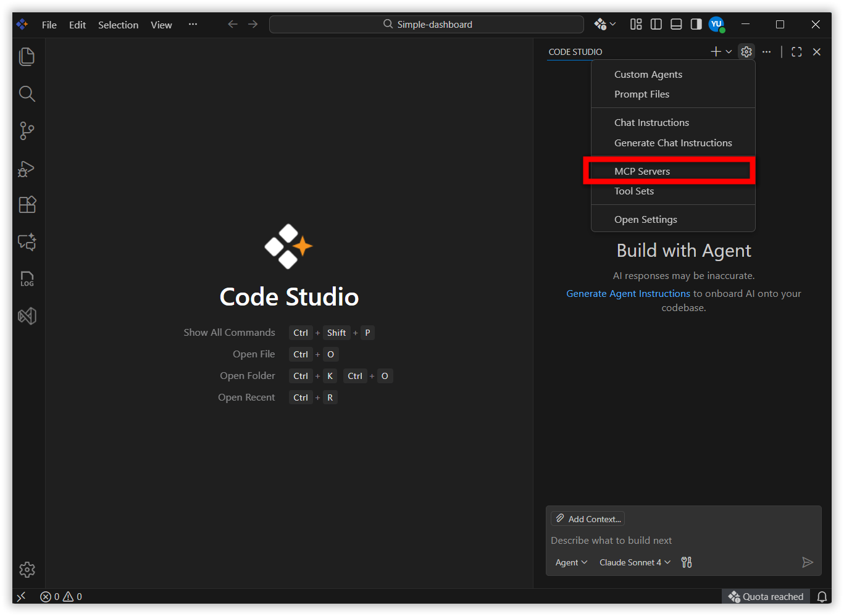Open the LOG viewer icon in sidebar

point(27,279)
